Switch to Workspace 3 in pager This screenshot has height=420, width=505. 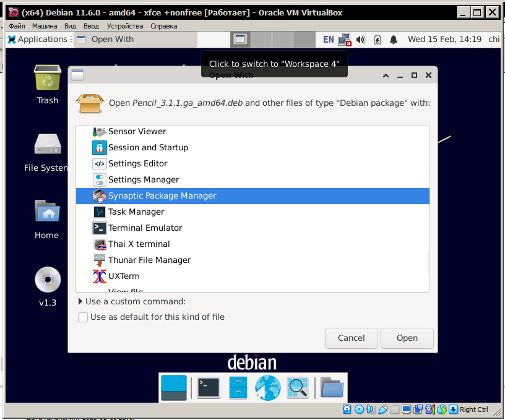[283, 40]
